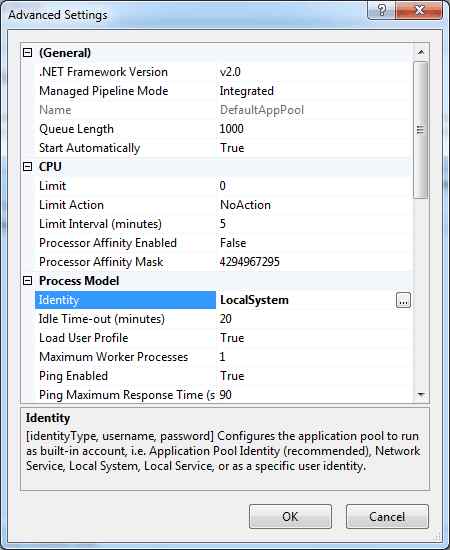Select the Idle Time-out (minutes) row
450x550 pixels.
224,319
